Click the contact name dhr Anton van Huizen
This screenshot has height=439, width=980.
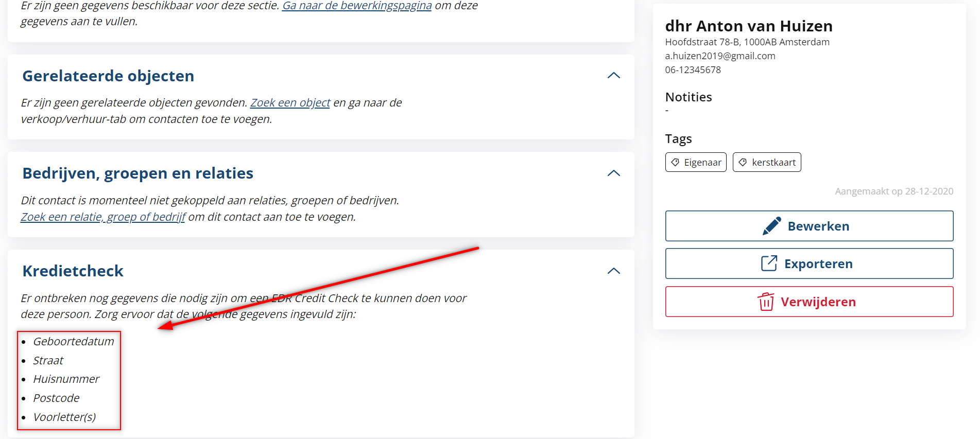[748, 26]
